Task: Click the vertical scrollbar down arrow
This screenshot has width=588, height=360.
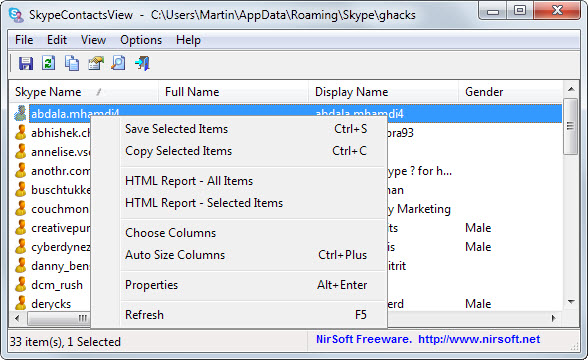Action: tap(571, 302)
